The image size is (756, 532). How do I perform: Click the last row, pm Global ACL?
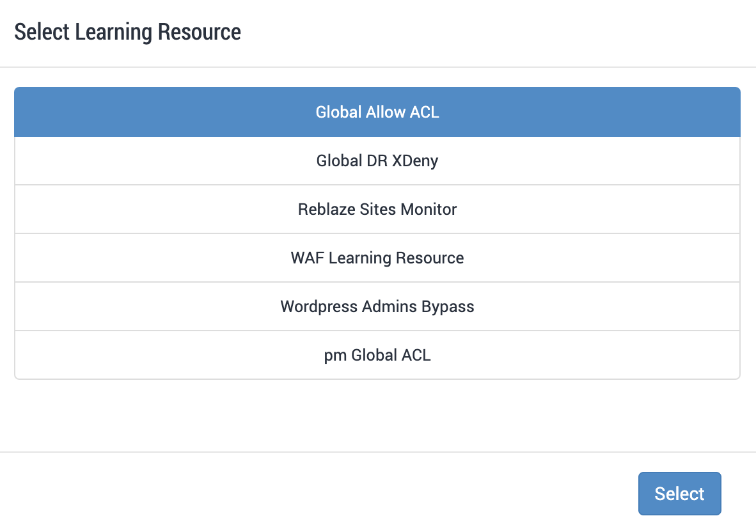(377, 355)
